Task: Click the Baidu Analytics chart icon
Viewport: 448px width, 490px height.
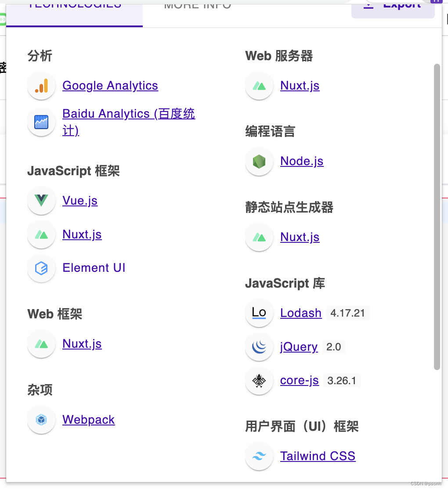Action: (x=41, y=122)
